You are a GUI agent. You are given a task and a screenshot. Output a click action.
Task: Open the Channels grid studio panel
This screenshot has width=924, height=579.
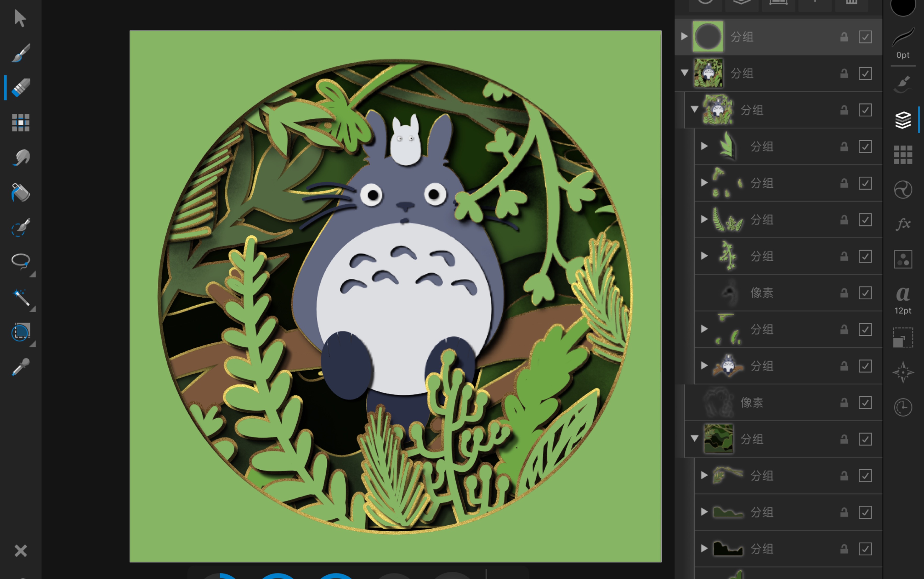pyautogui.click(x=903, y=155)
